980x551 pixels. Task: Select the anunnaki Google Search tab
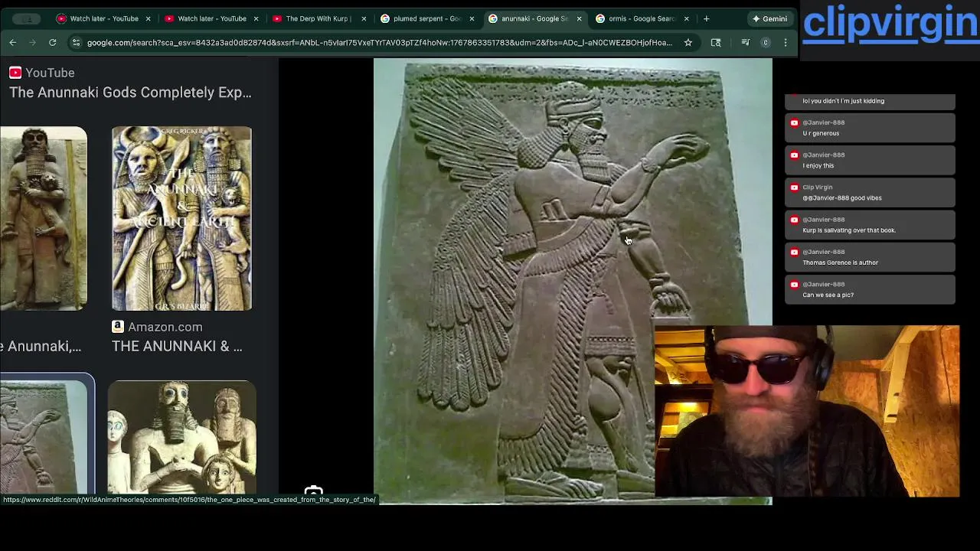tap(534, 18)
